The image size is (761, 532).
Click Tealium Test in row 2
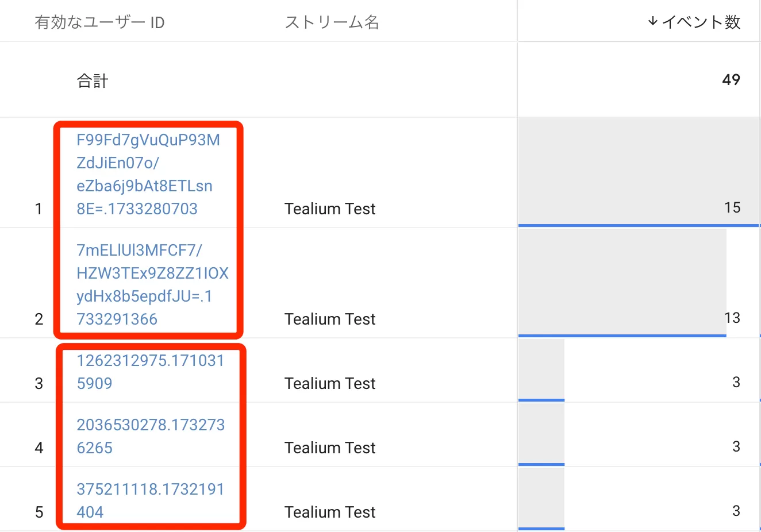330,319
